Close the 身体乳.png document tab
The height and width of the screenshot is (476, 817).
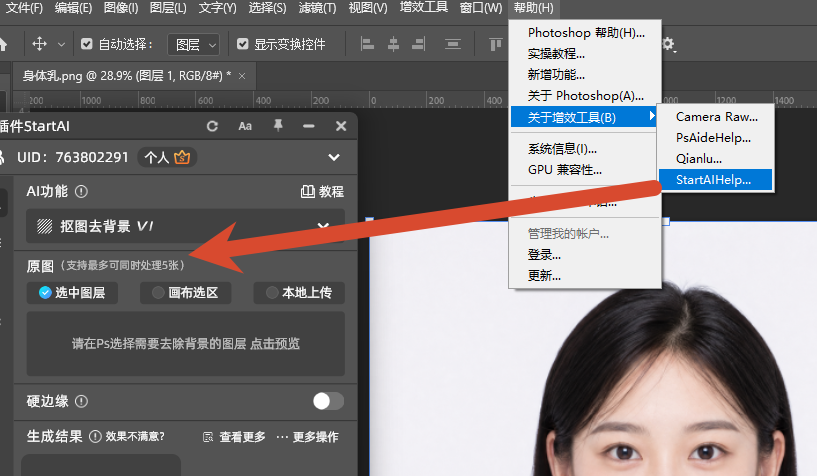[242, 76]
